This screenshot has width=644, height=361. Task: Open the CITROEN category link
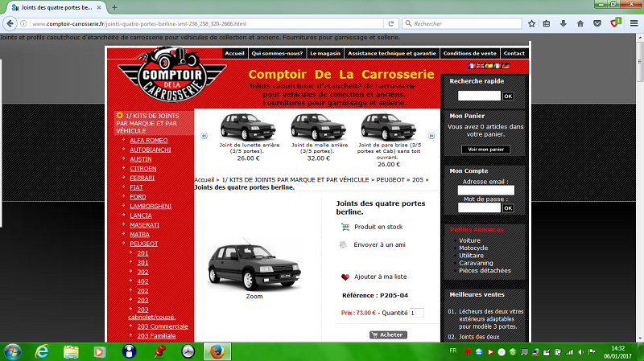(x=143, y=169)
